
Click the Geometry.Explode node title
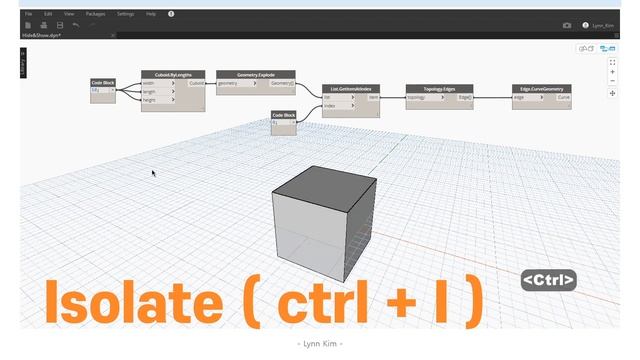coord(256,75)
